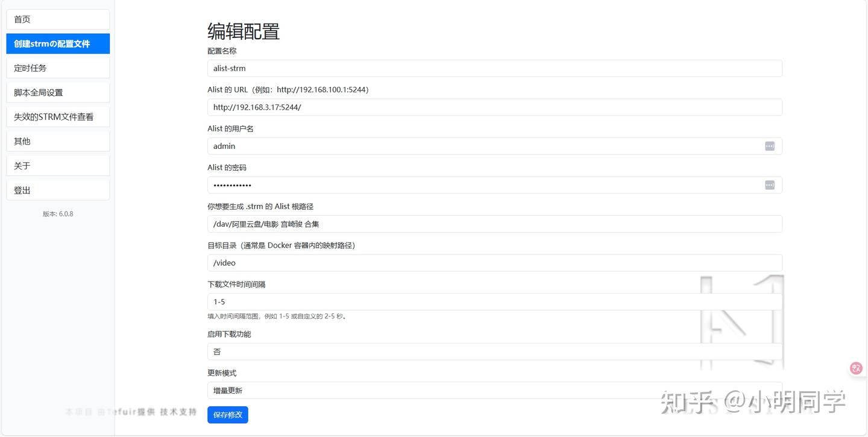The image size is (868, 437).
Task: Open the 定时任务 page
Action: (57, 68)
